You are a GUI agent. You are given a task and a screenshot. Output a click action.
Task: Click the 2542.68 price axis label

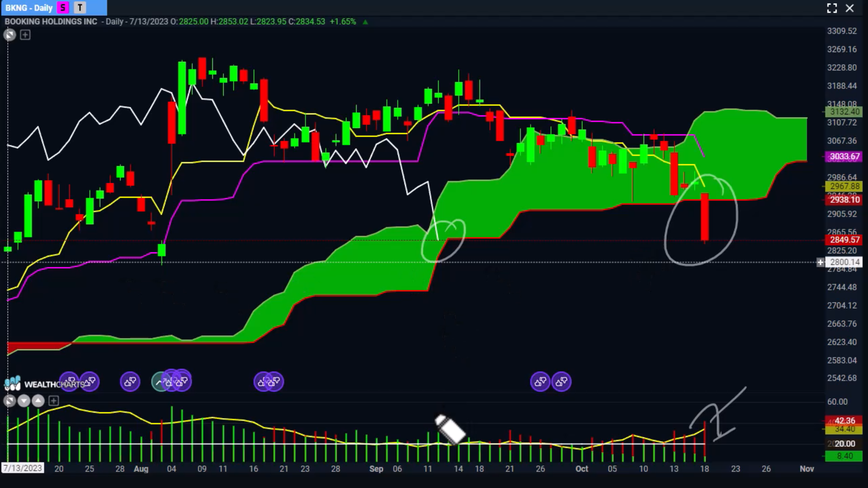point(842,378)
